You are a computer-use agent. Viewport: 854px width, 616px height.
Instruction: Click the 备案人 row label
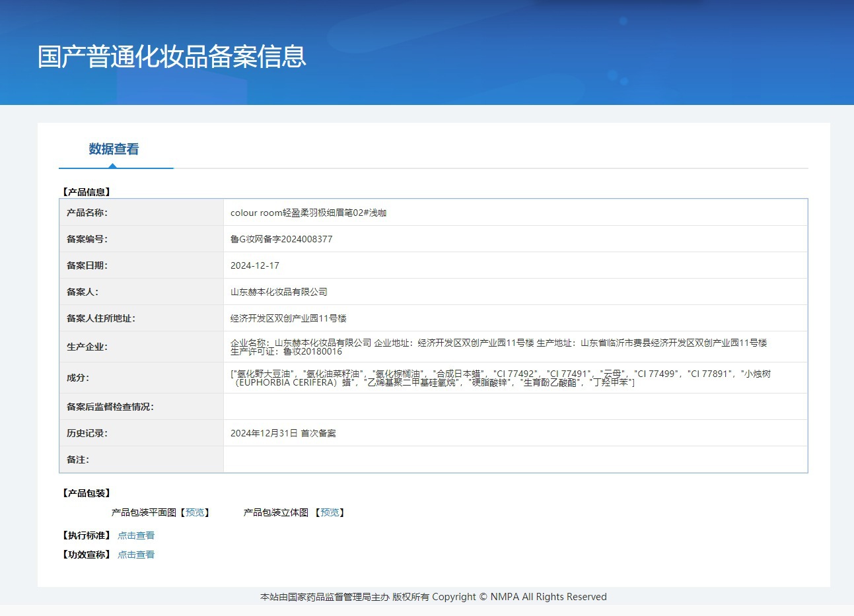tap(83, 292)
